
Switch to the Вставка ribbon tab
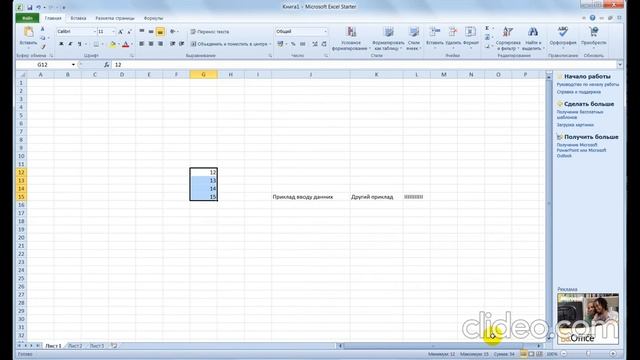pyautogui.click(x=78, y=18)
